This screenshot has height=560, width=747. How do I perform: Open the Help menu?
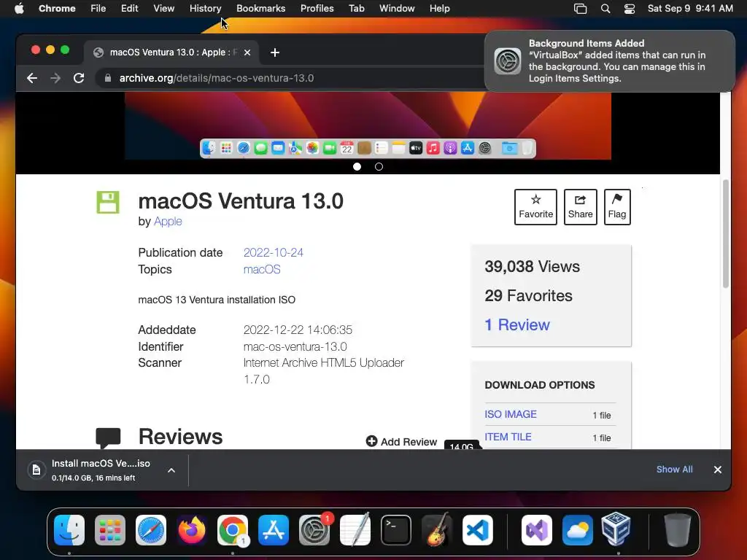[439, 9]
